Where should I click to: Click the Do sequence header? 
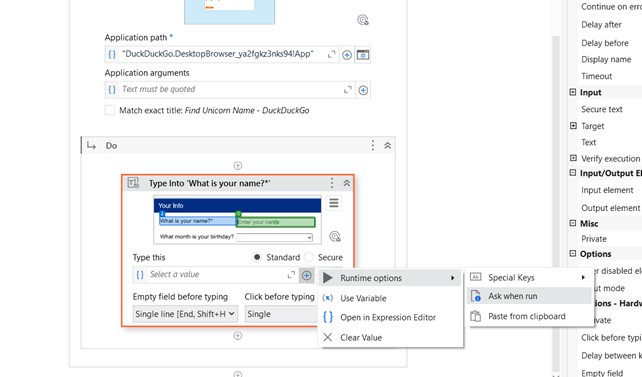pyautogui.click(x=238, y=145)
